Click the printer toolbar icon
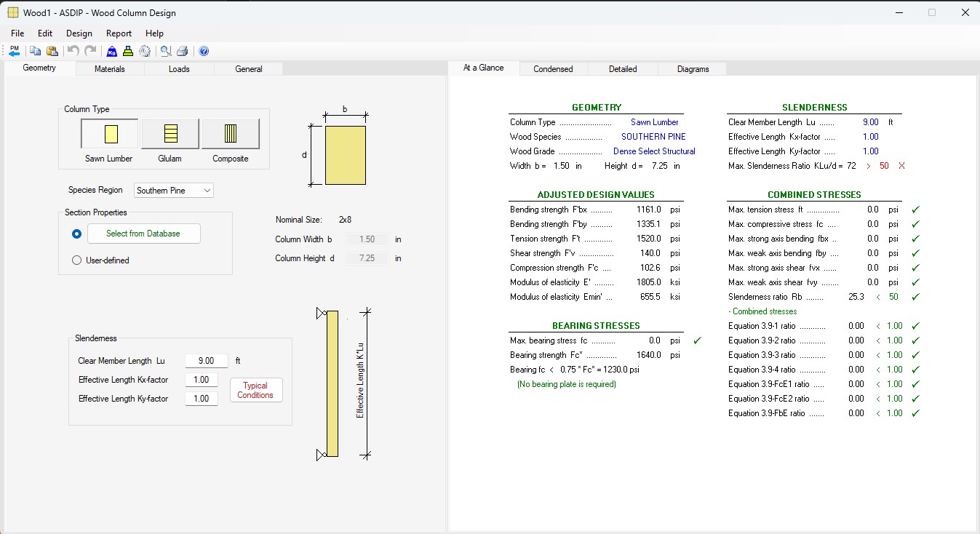 pyautogui.click(x=183, y=51)
